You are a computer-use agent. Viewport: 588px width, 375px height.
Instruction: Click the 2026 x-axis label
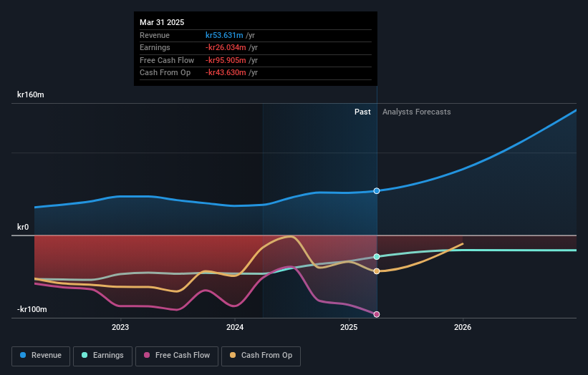(x=463, y=328)
